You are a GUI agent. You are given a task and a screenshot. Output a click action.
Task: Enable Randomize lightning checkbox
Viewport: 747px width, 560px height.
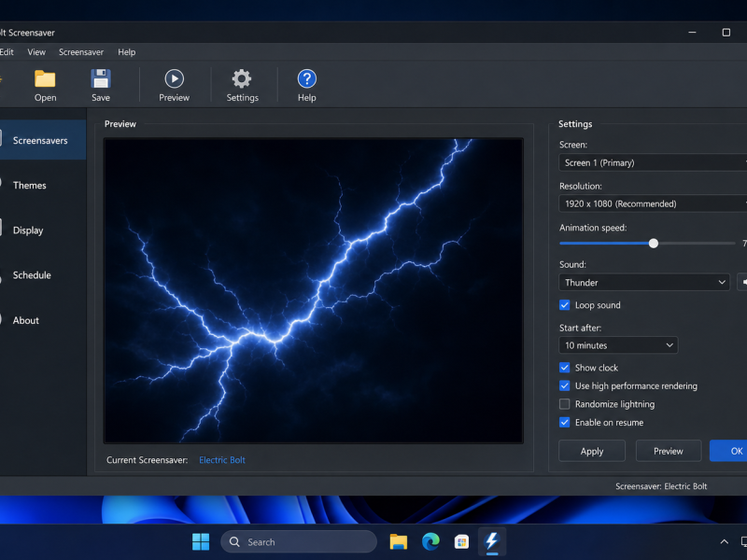[565, 404]
